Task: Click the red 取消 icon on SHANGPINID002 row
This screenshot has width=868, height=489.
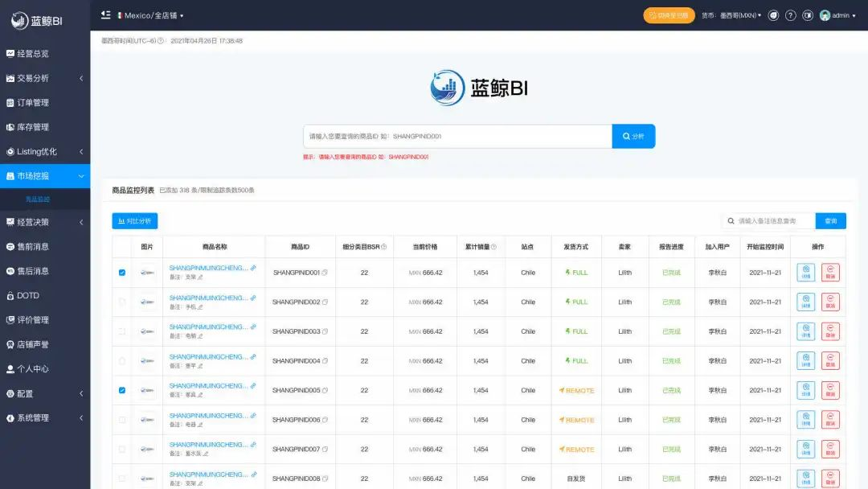Action: click(830, 302)
